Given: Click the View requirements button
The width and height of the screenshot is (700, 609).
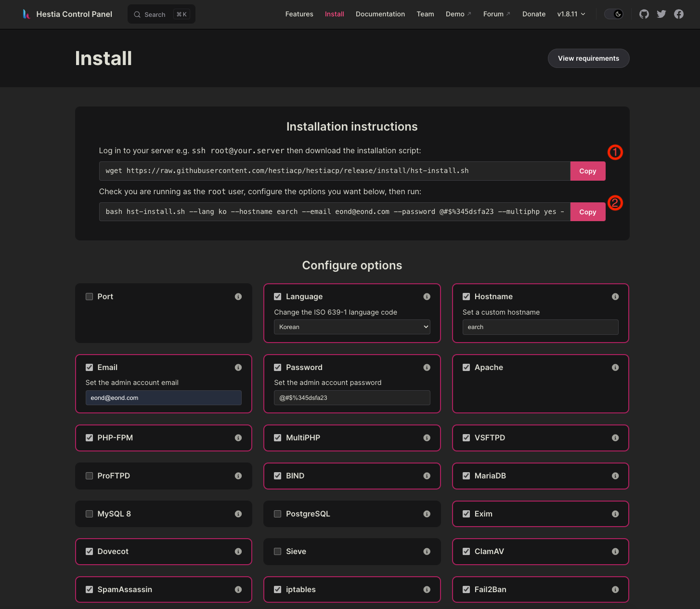Looking at the screenshot, I should [x=588, y=58].
